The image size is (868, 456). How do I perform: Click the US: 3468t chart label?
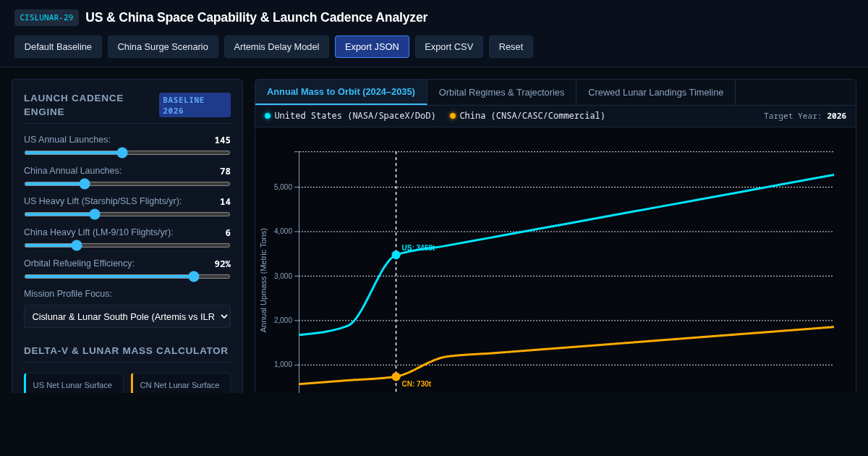418,248
